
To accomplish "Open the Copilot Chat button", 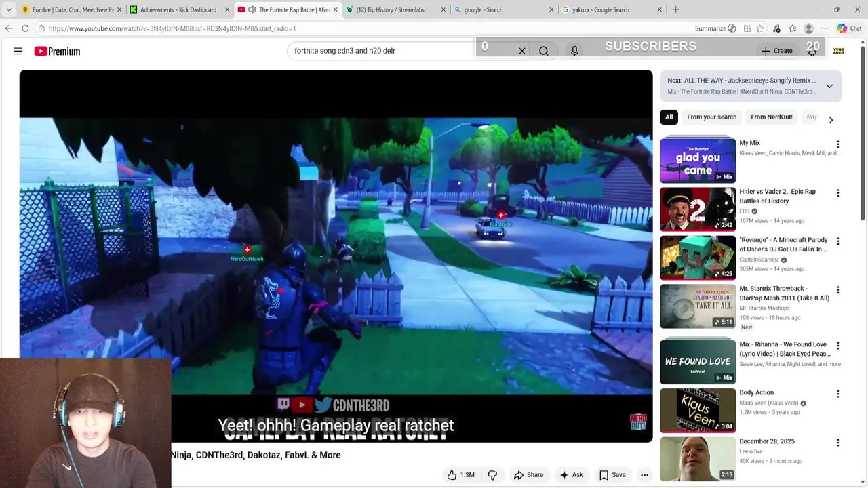I will point(849,28).
